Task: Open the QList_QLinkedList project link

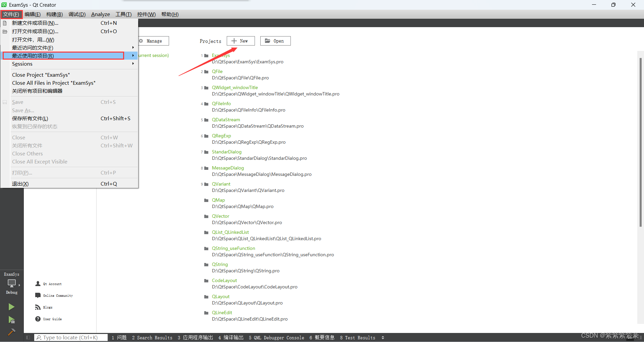Action: point(230,232)
